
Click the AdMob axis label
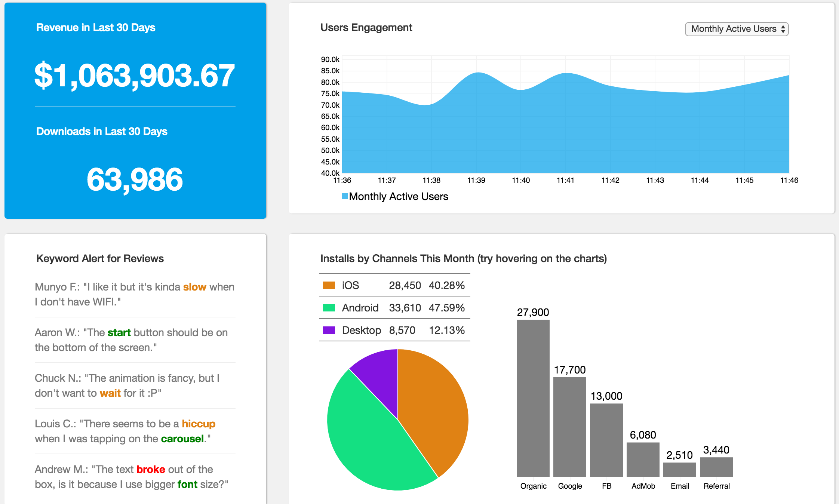pyautogui.click(x=643, y=486)
